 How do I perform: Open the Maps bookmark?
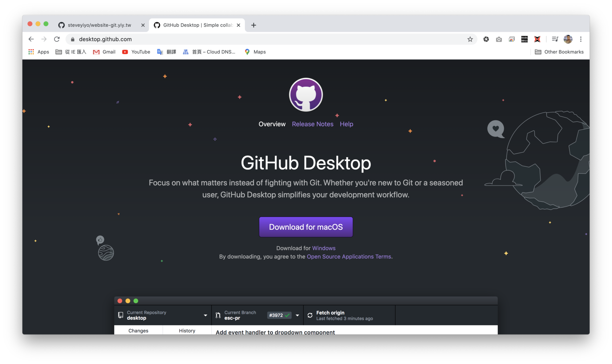pos(255,52)
